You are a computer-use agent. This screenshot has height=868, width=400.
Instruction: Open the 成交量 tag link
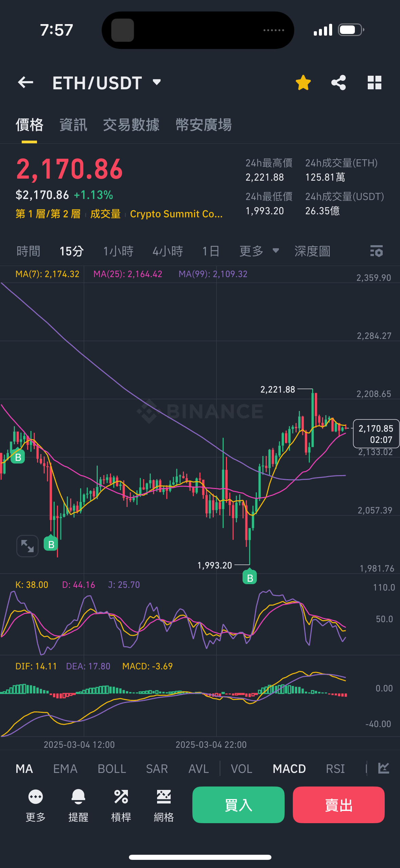pos(106,214)
